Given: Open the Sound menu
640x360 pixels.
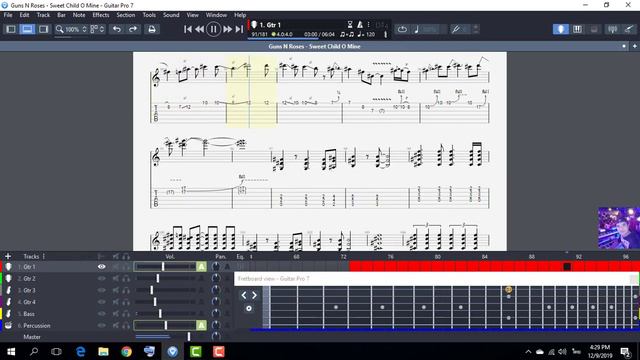Looking at the screenshot, I should tap(171, 15).
